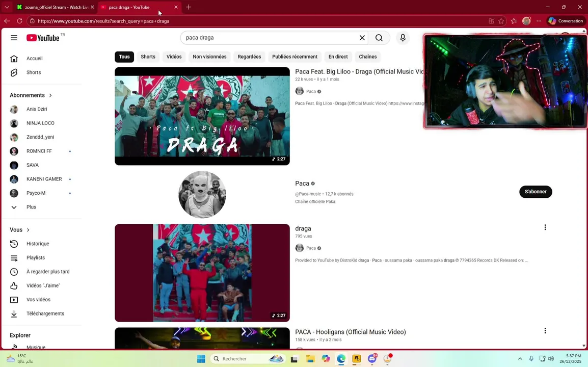This screenshot has width=588, height=367.
Task: Open Windows Start menu
Action: tap(201, 359)
